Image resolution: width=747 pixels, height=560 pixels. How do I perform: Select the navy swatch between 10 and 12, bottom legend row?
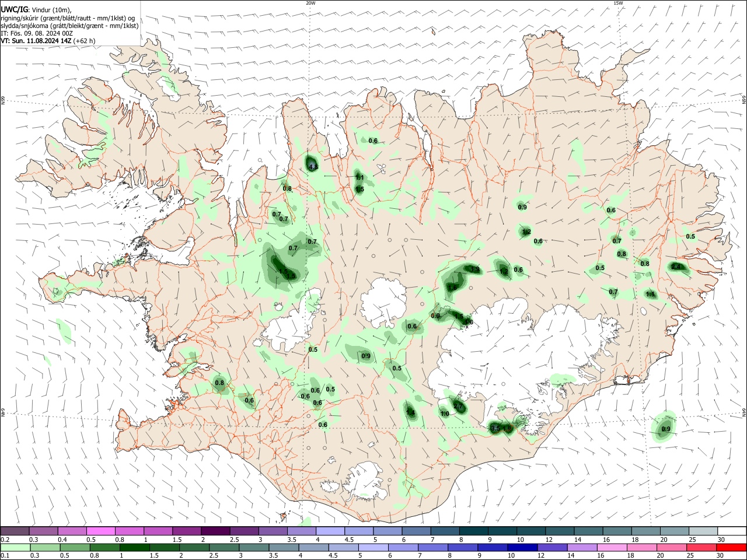[521, 547]
